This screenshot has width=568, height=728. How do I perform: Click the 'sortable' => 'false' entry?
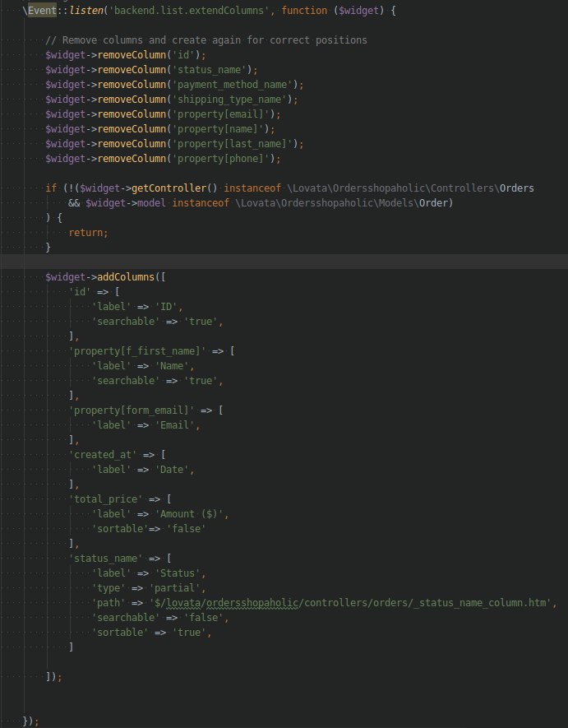point(149,529)
